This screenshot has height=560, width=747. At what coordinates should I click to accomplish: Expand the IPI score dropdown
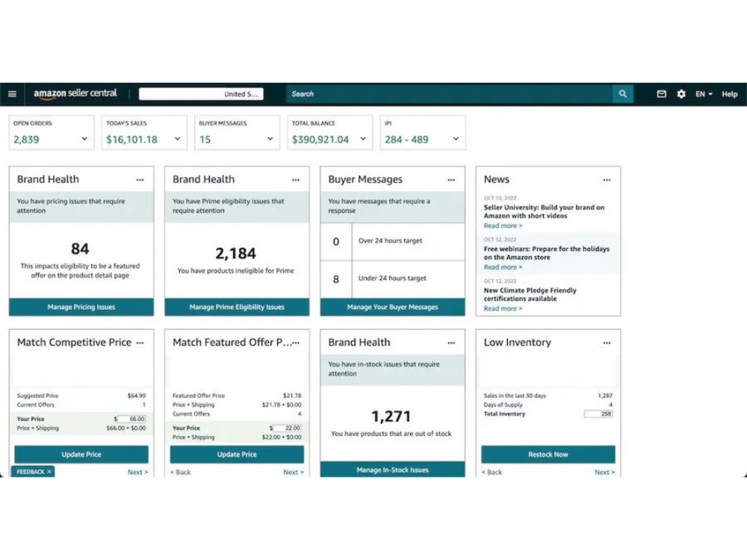click(454, 139)
